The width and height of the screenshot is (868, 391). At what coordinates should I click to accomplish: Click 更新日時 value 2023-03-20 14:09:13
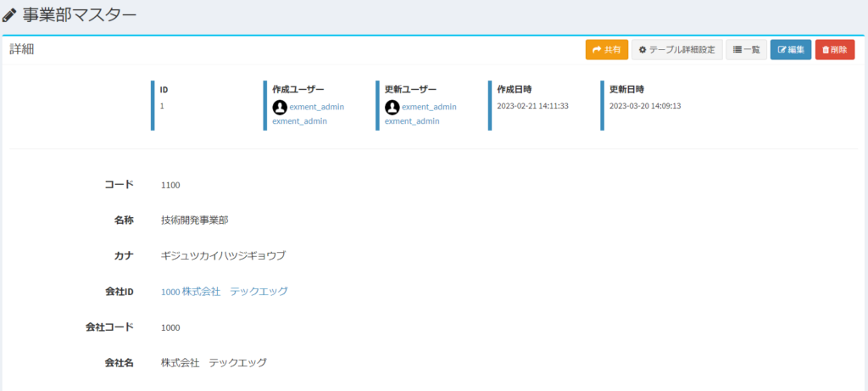click(x=645, y=106)
